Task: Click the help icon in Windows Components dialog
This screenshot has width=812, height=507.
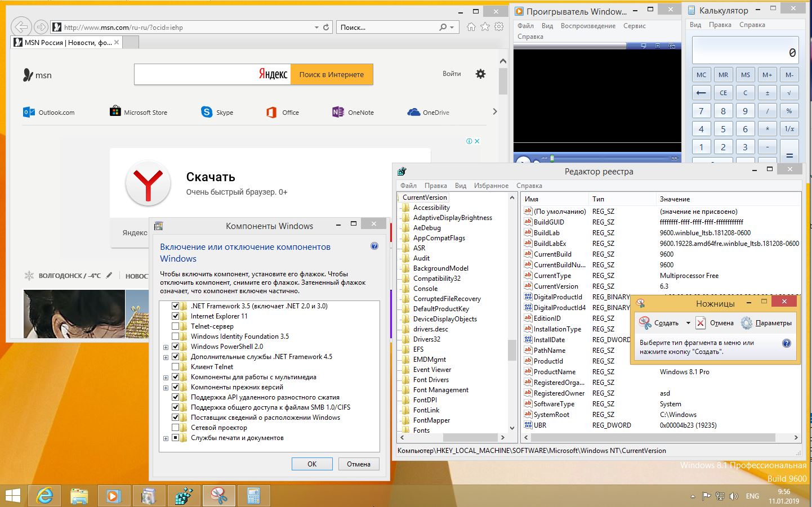Action: coord(374,246)
